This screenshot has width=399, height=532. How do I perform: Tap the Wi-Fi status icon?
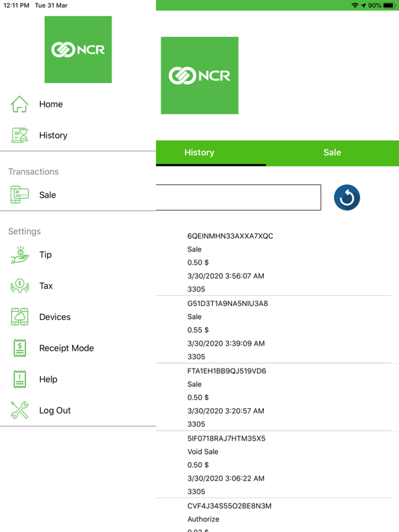pos(355,5)
